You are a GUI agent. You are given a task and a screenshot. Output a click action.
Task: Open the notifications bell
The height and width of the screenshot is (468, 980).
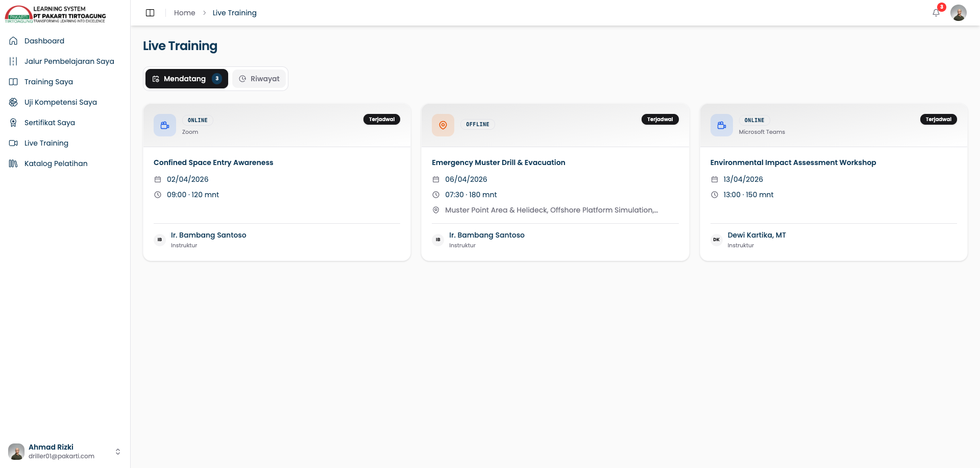[936, 13]
